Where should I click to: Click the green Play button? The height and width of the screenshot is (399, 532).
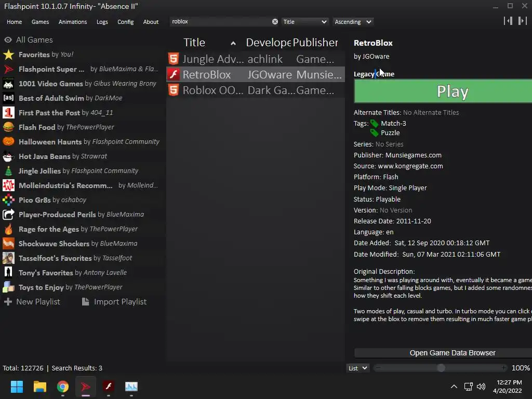(443, 91)
